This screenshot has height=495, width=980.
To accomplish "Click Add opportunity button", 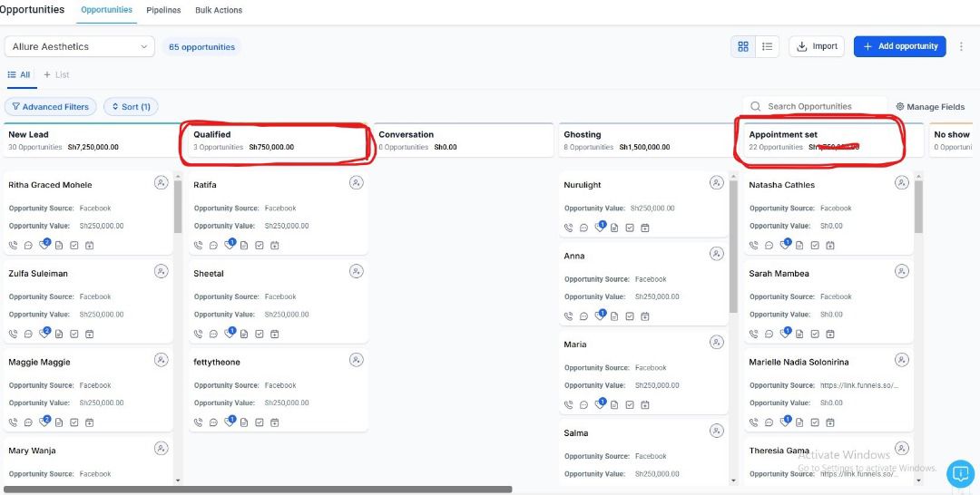I will point(900,46).
